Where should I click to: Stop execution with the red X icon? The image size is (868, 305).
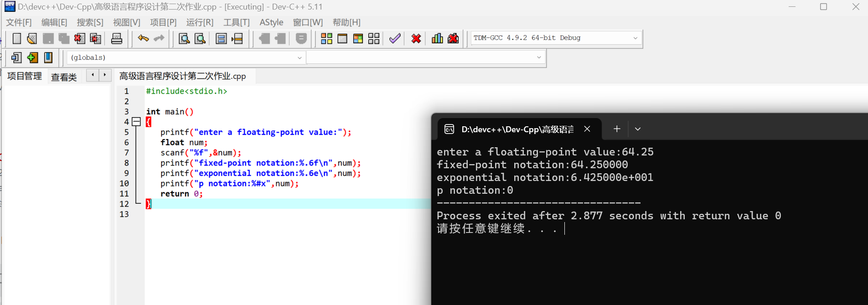(x=416, y=39)
